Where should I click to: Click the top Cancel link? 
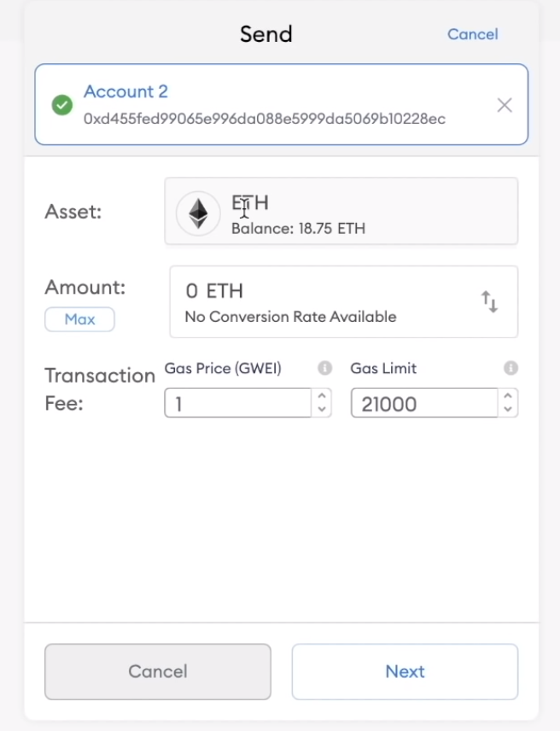[472, 34]
